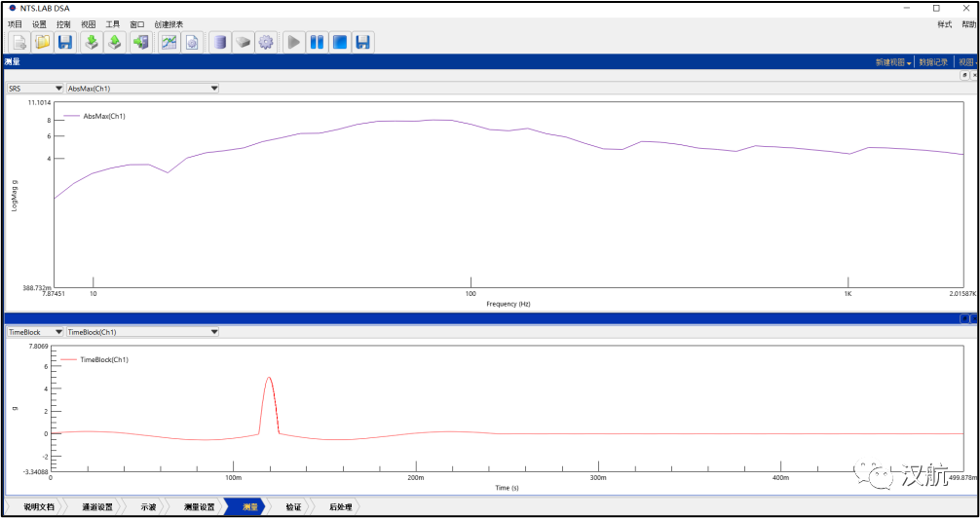Go to the 测量设置 step tab
The image size is (980, 518).
(200, 506)
